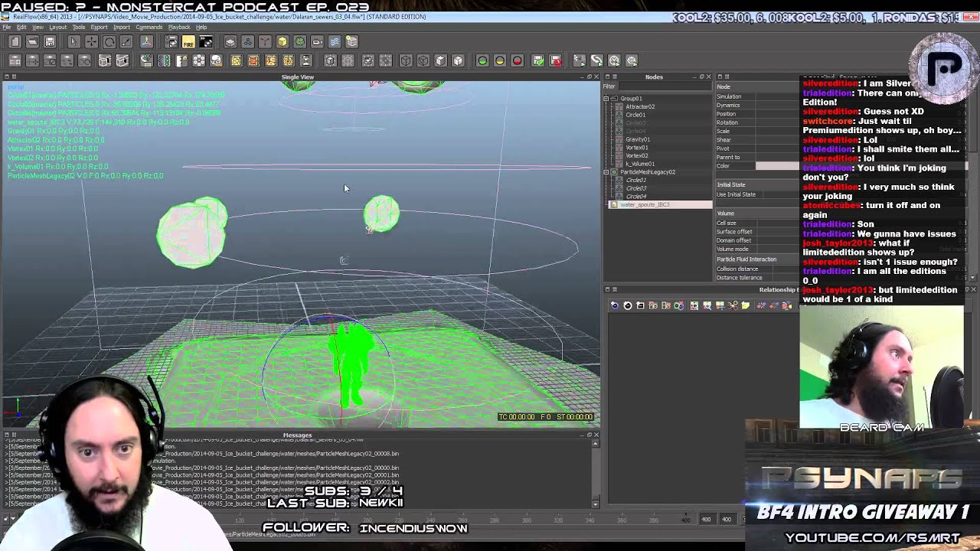Click the Save floppy disk toolbar icon
This screenshot has height=551, width=980.
50,42
